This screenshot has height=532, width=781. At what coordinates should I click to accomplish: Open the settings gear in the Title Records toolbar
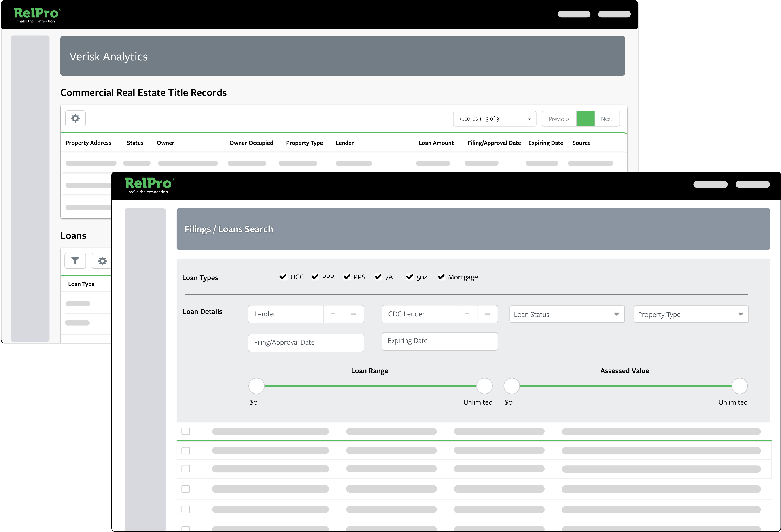tap(75, 118)
